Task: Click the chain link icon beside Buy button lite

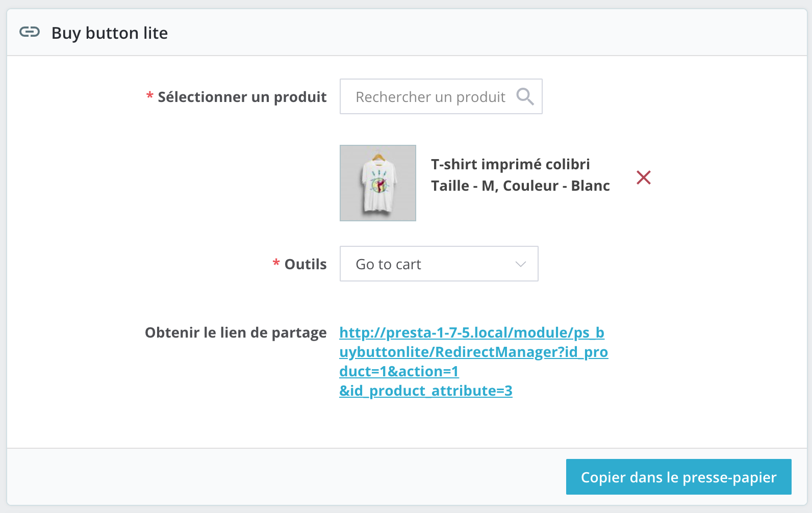Action: point(30,32)
